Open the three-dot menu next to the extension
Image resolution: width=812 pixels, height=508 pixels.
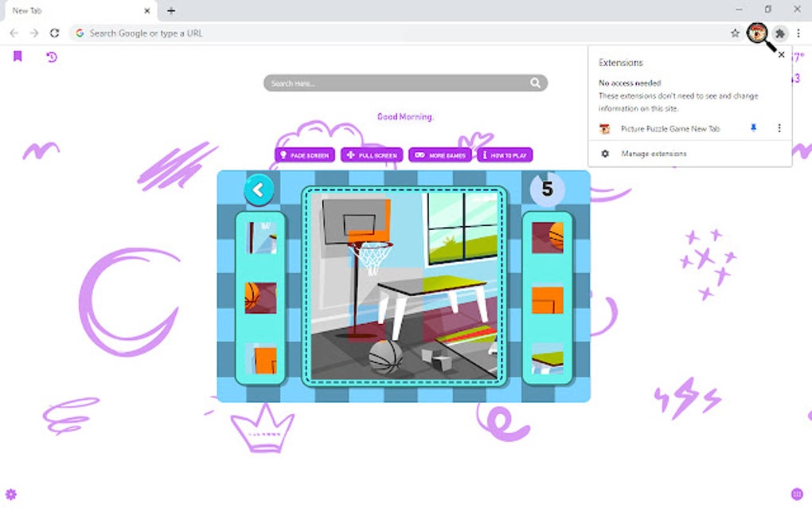(x=779, y=128)
